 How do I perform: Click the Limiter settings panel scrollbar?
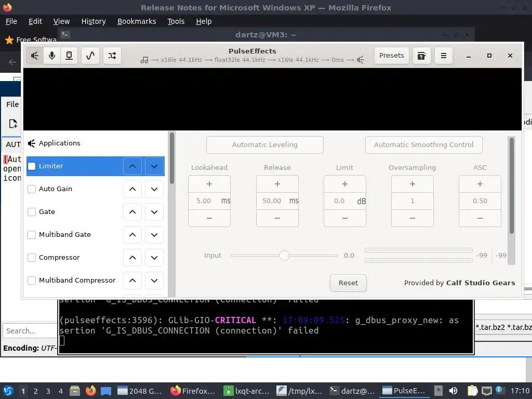click(x=511, y=185)
